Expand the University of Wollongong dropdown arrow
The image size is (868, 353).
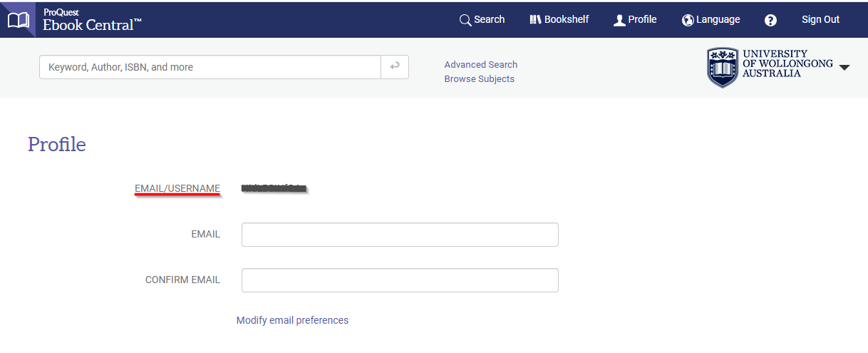(x=844, y=68)
